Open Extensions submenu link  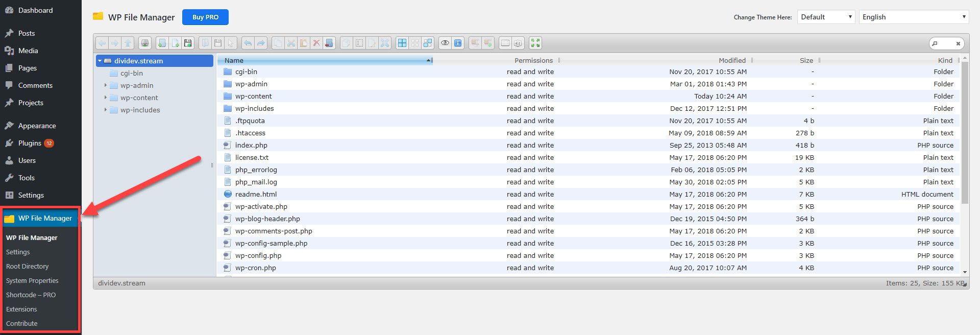coord(21,309)
